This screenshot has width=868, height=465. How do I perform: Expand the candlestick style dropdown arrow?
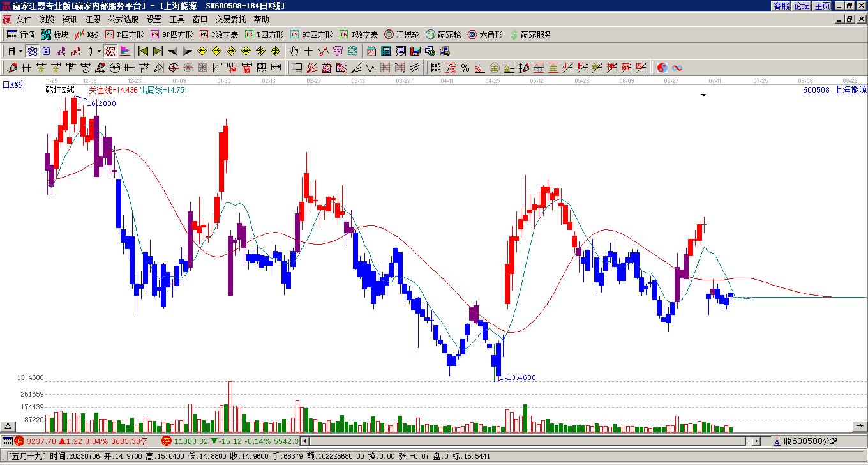99,51
